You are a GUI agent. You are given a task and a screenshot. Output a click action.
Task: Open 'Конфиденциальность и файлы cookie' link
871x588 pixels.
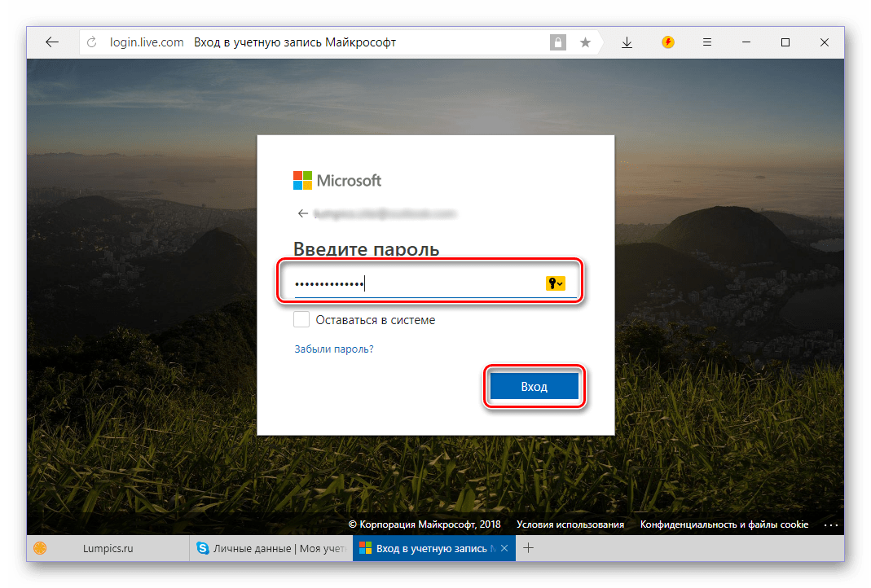(x=724, y=524)
